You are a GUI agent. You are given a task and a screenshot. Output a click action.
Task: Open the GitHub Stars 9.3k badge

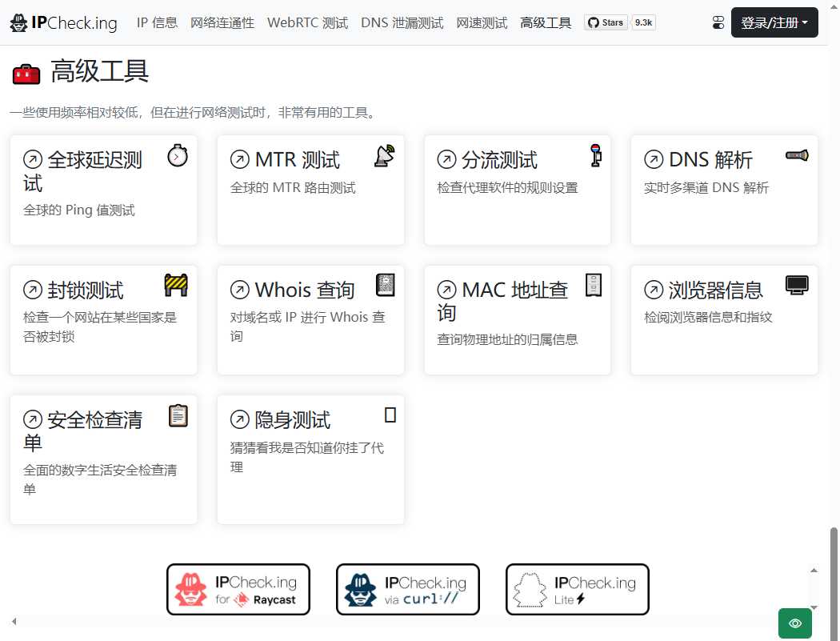[x=620, y=22]
